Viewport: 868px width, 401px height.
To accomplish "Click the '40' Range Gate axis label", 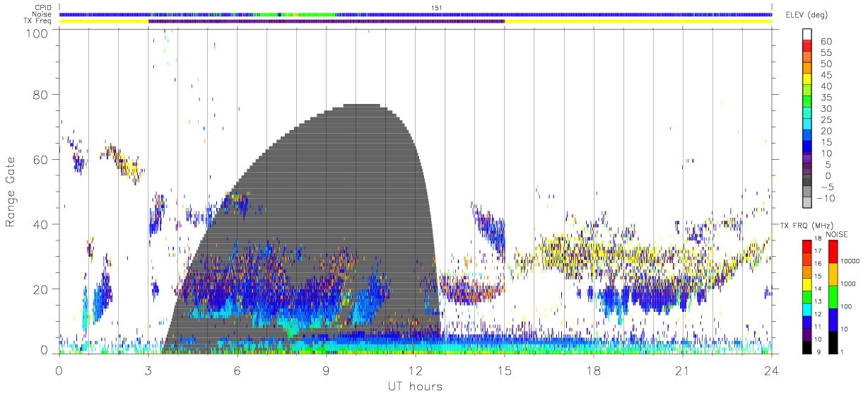I will coord(41,224).
